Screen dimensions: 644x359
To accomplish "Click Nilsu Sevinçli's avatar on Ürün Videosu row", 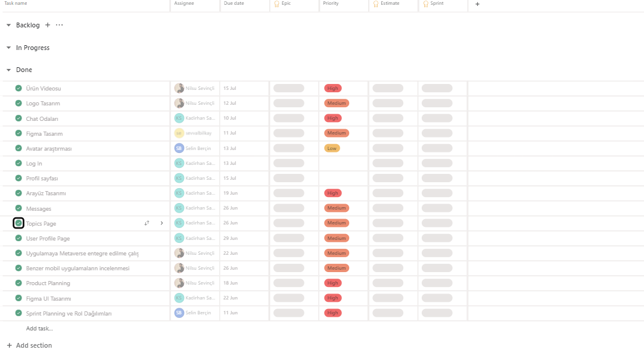I will click(178, 88).
